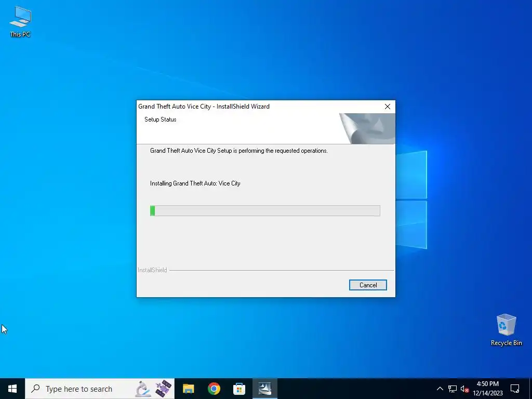Click the 'Setup Status' heading text
Image resolution: width=532 pixels, height=399 pixels.
160,119
